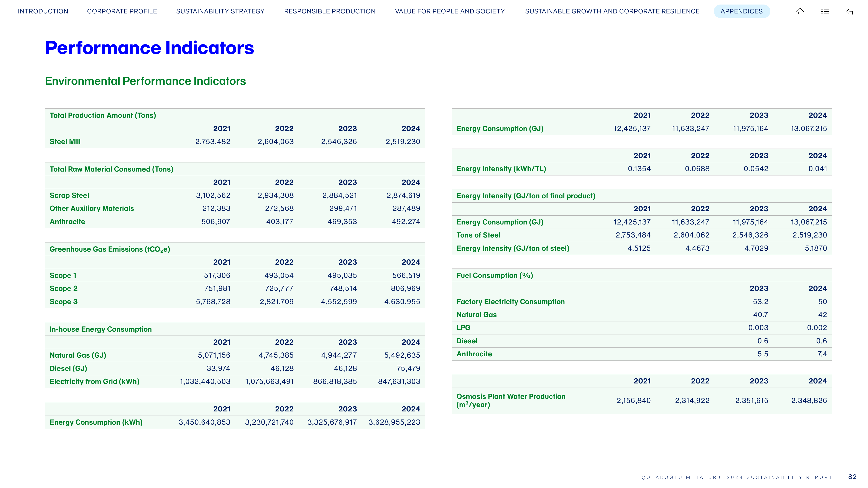Select Diesel value 75,479
Viewport: 868px width, 488px height.
tap(408, 369)
